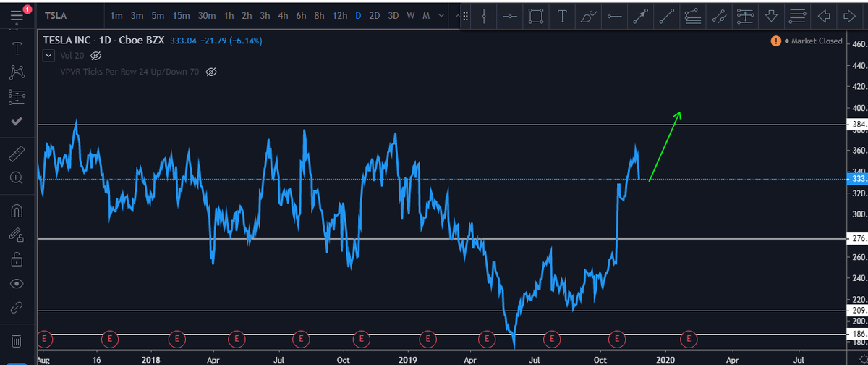Select the M monthly interval
This screenshot has height=365, width=868.
point(426,15)
